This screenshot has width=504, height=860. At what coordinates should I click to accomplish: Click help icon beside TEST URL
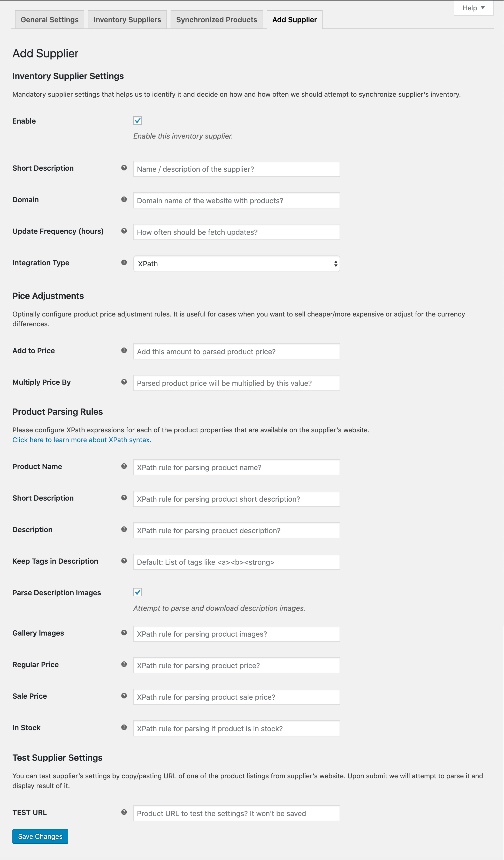point(124,812)
